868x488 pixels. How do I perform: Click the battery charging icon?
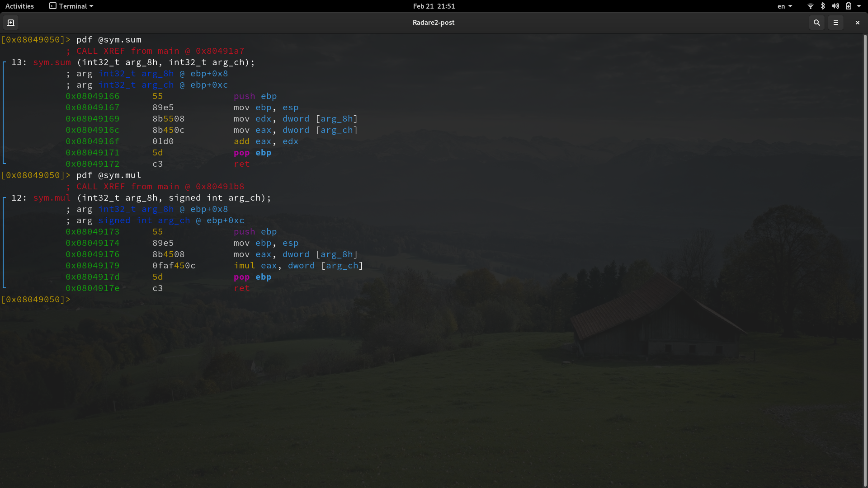(849, 6)
